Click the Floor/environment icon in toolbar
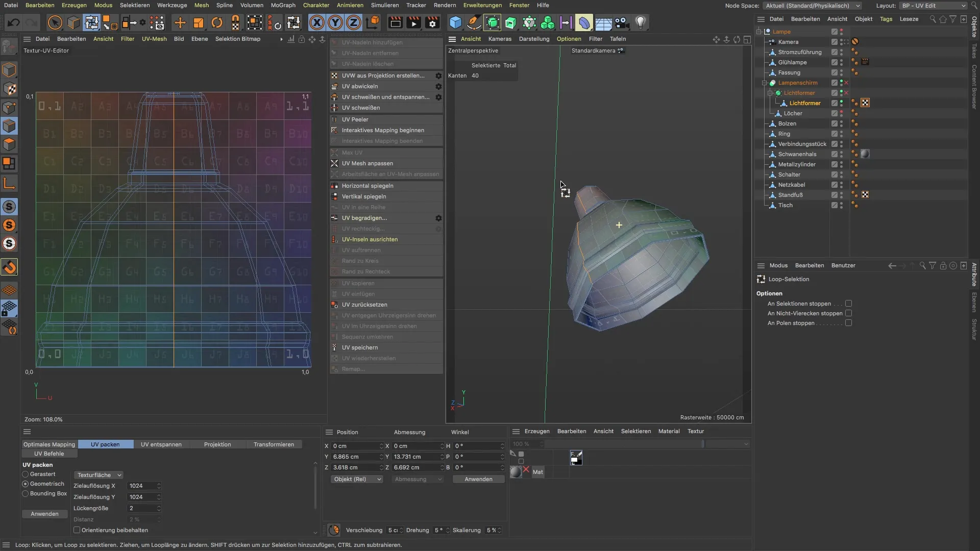The image size is (980, 551). coord(603,22)
